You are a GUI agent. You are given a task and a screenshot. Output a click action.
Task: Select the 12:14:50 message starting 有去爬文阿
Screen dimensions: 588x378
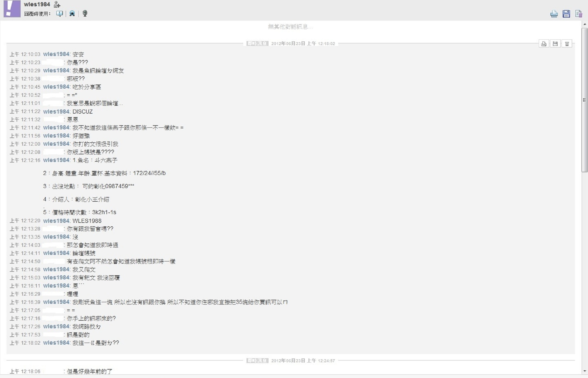[x=121, y=261]
